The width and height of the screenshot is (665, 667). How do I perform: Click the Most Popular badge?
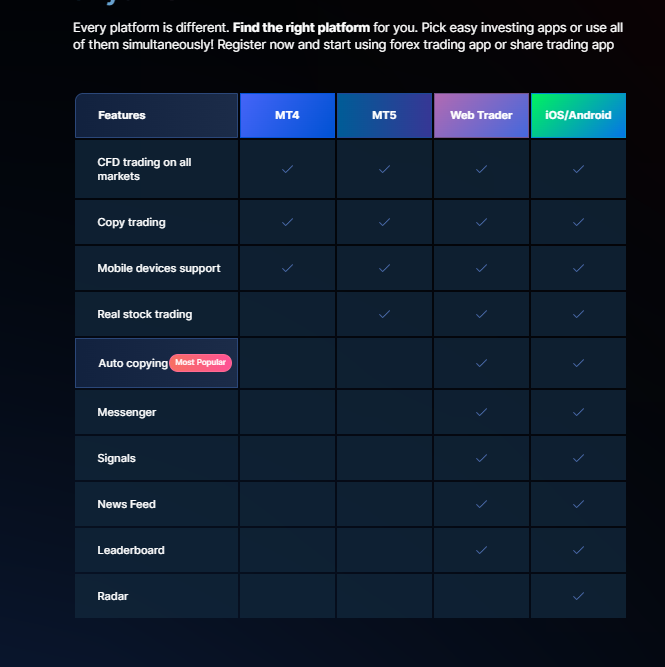pyautogui.click(x=200, y=362)
